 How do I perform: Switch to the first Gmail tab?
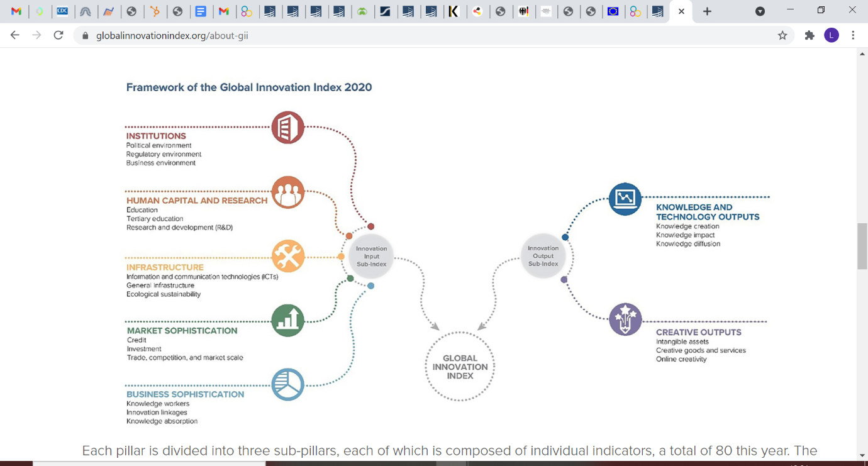[x=16, y=11]
